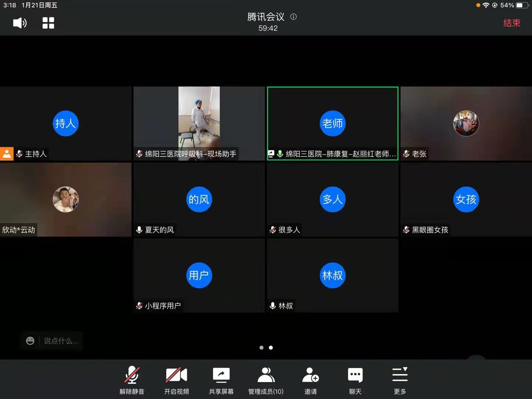This screenshot has height=399, width=532.
Task: Tap the speaker audio output icon
Action: point(19,23)
